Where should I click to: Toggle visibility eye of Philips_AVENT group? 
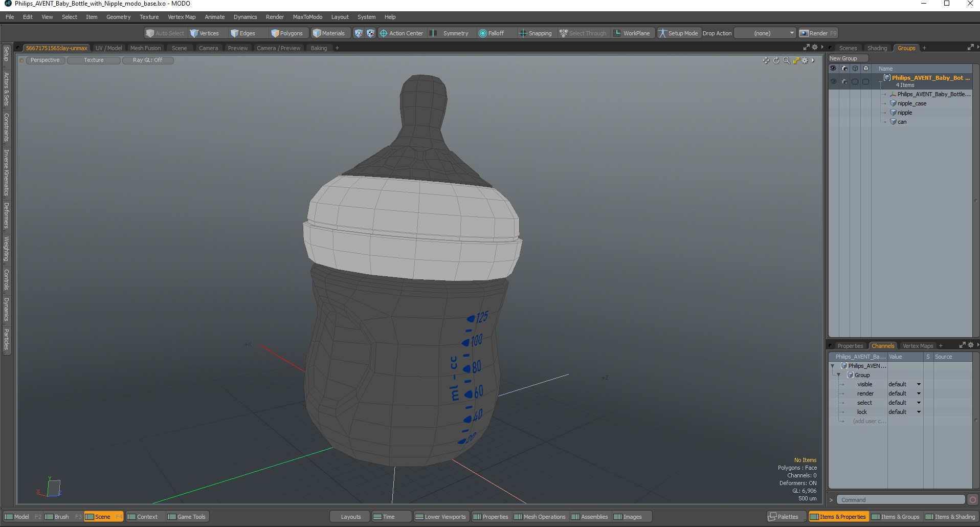click(833, 81)
